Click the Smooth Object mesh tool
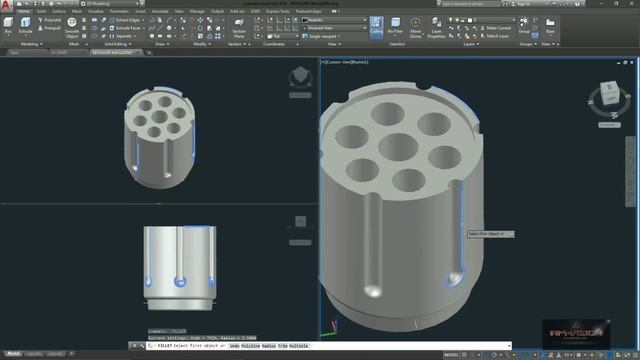This screenshot has width=640, height=360. (x=72, y=28)
